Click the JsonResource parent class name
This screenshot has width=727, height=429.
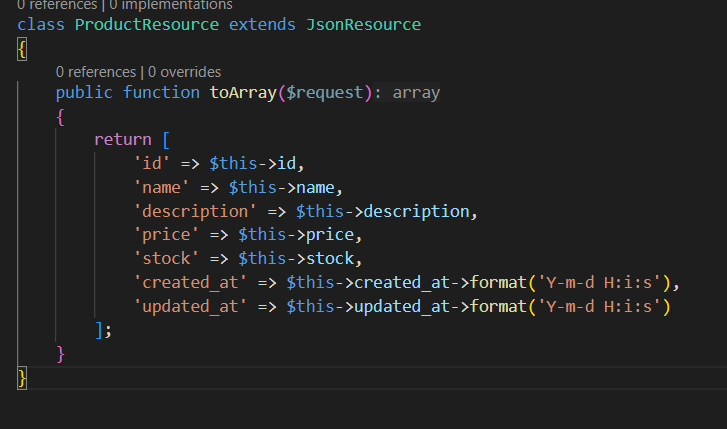point(363,23)
